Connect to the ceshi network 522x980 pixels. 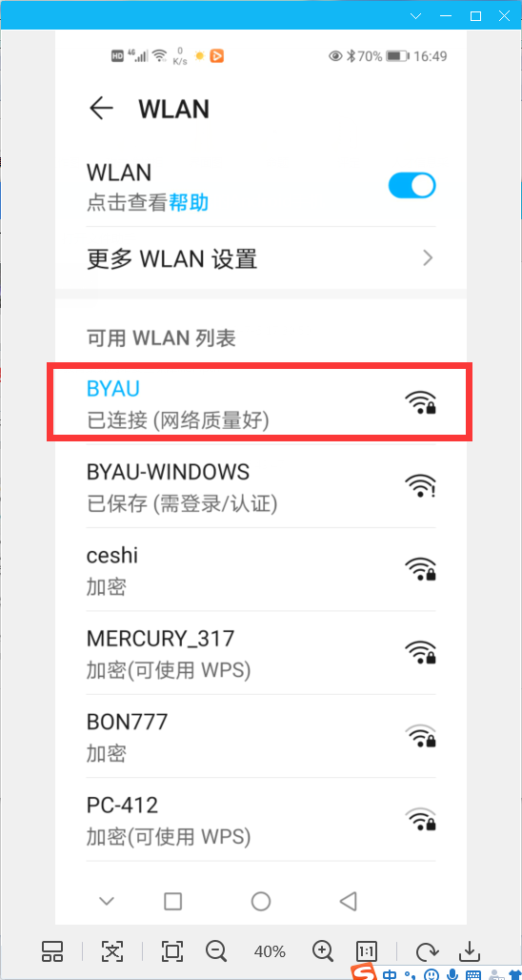click(260, 569)
